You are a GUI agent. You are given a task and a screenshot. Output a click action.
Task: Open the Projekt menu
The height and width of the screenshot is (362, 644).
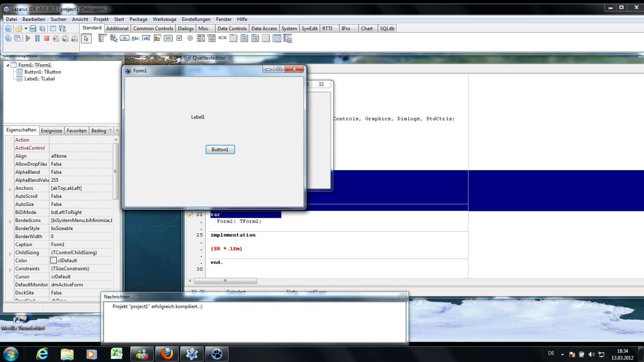pyautogui.click(x=101, y=19)
